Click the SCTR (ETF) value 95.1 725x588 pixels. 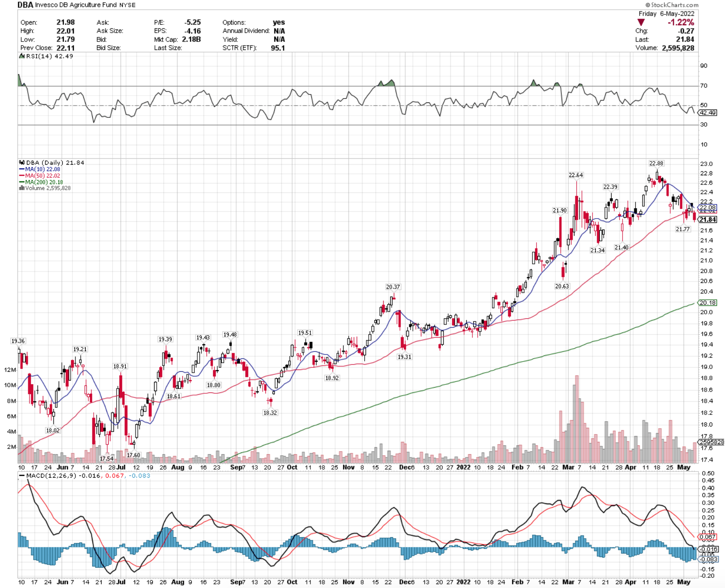(x=278, y=48)
